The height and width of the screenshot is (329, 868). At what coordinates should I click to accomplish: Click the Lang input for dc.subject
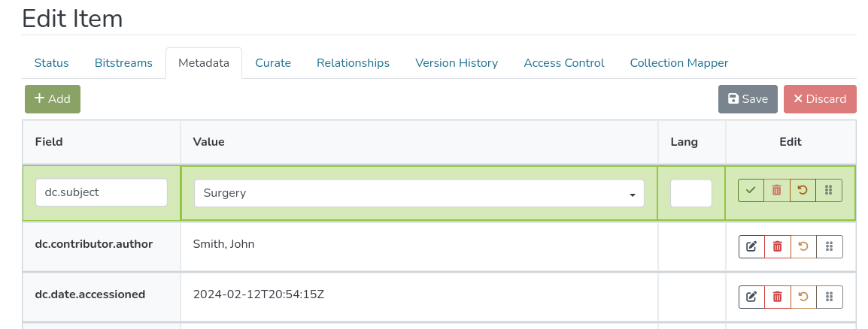[x=691, y=193]
